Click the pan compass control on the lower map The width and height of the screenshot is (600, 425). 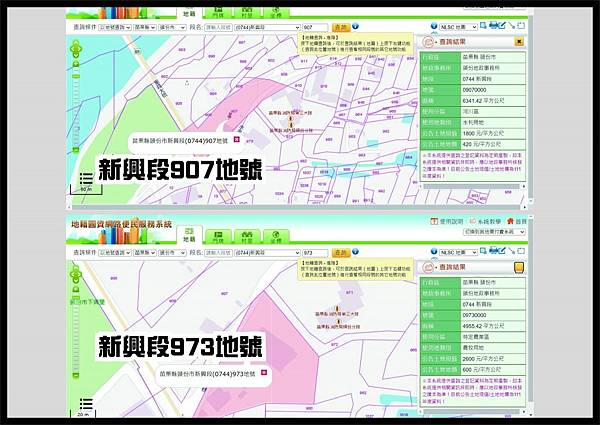76,274
